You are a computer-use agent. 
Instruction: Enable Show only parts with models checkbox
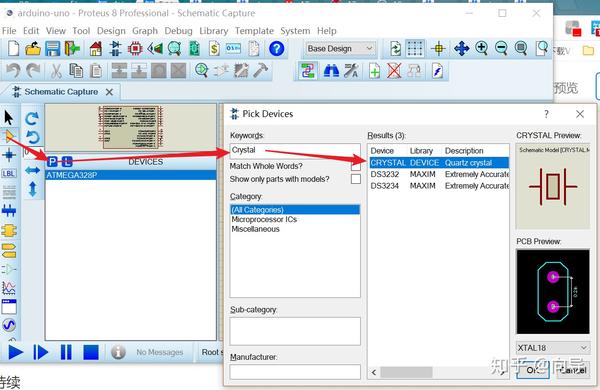pyautogui.click(x=355, y=179)
